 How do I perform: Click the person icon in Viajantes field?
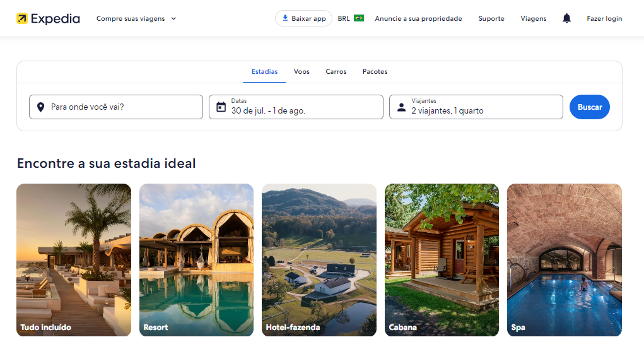pos(401,107)
